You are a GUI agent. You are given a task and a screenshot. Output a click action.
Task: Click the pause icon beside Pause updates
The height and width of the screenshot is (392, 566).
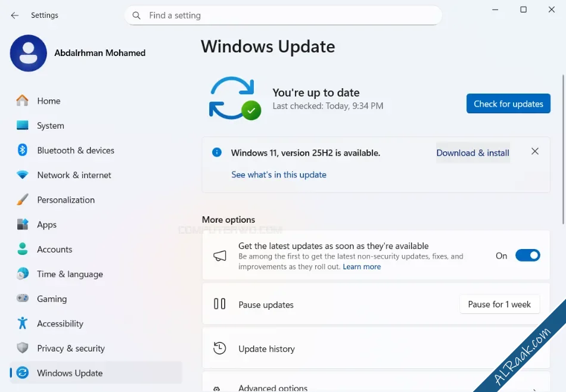coord(219,304)
